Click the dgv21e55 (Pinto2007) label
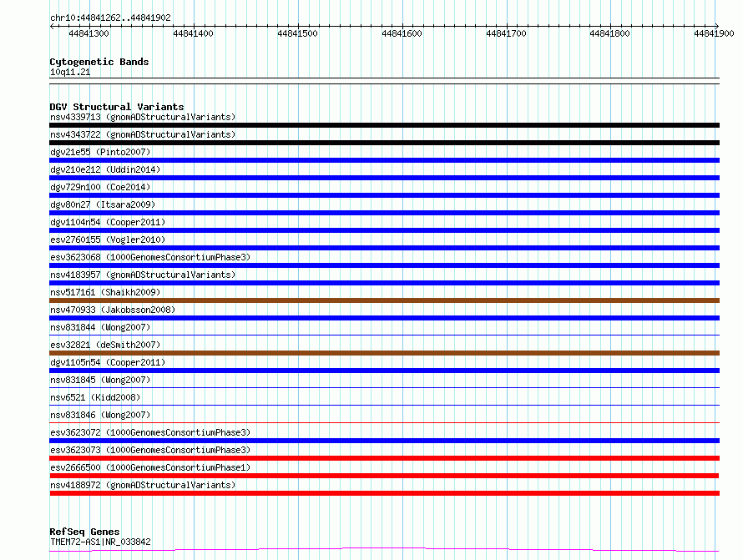This screenshot has width=743, height=560. point(100,152)
